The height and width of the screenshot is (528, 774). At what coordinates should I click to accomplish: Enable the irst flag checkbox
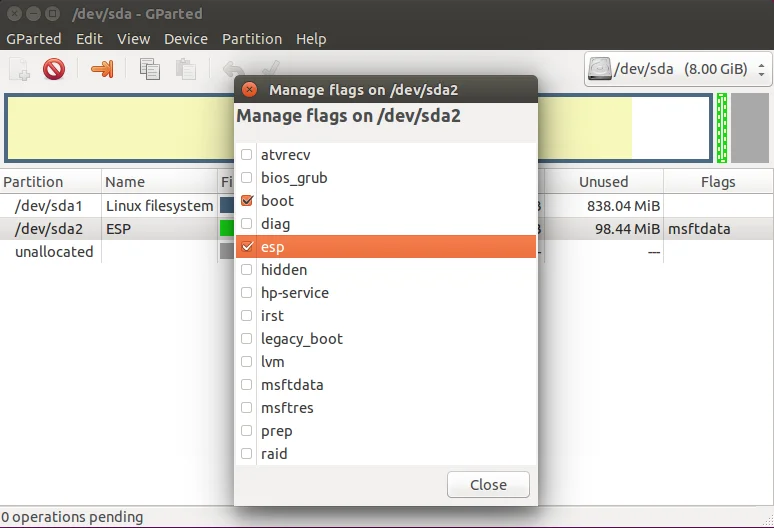(246, 315)
